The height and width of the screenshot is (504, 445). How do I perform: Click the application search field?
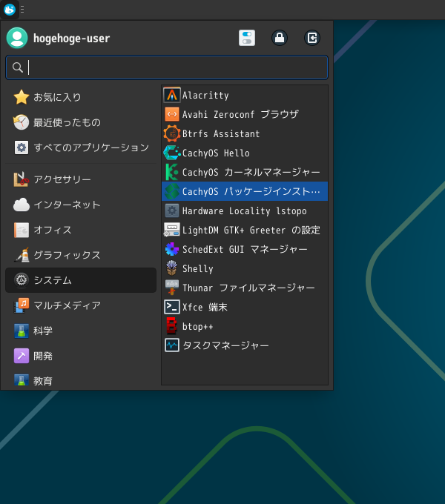[x=167, y=67]
